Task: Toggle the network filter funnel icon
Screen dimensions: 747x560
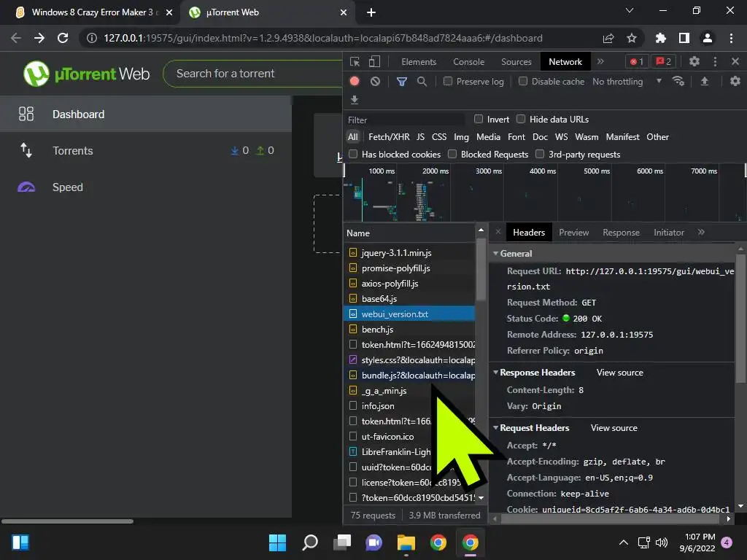Action: (x=402, y=82)
